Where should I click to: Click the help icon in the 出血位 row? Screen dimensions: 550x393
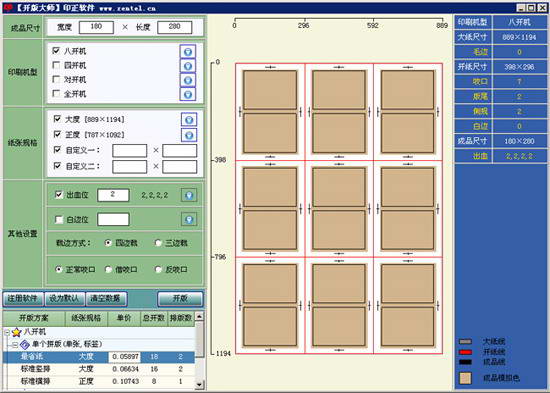(x=189, y=195)
